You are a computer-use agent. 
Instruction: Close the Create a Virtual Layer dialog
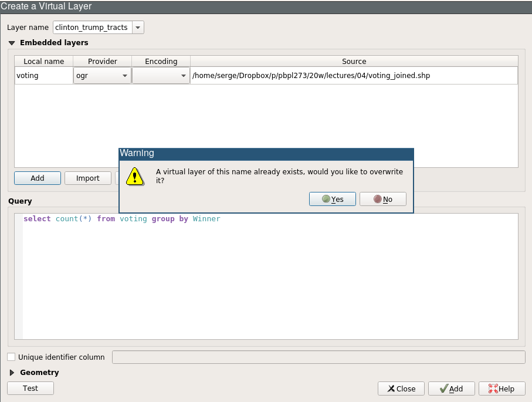[x=401, y=389]
